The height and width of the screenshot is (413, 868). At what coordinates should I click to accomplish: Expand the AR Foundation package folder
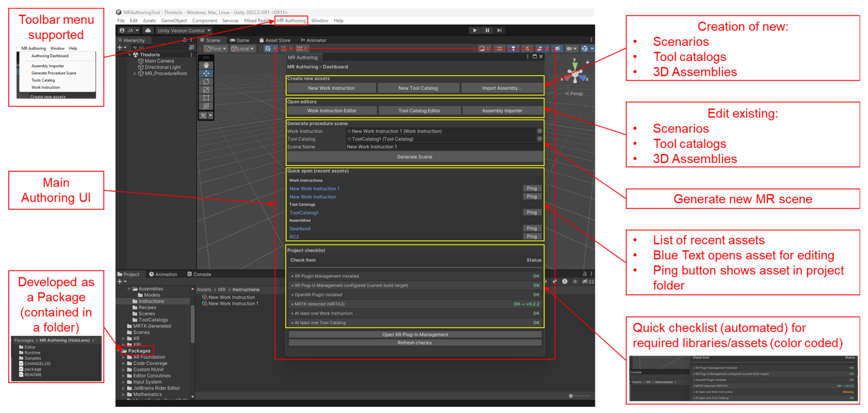[x=124, y=357]
